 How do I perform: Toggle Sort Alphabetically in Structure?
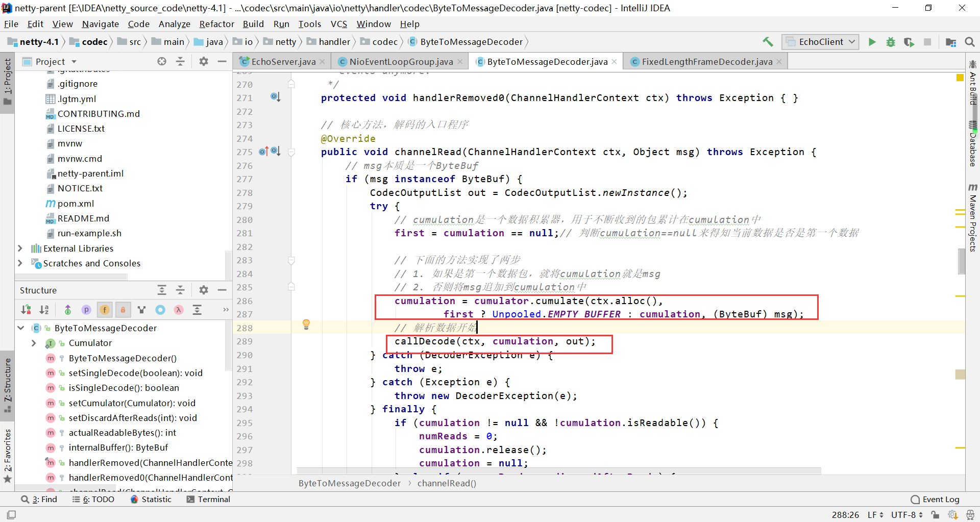click(x=44, y=310)
